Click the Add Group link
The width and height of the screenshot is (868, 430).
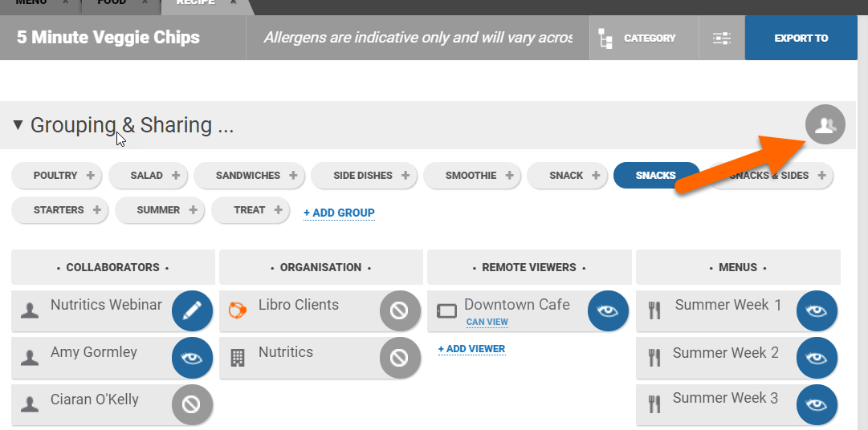coord(339,213)
